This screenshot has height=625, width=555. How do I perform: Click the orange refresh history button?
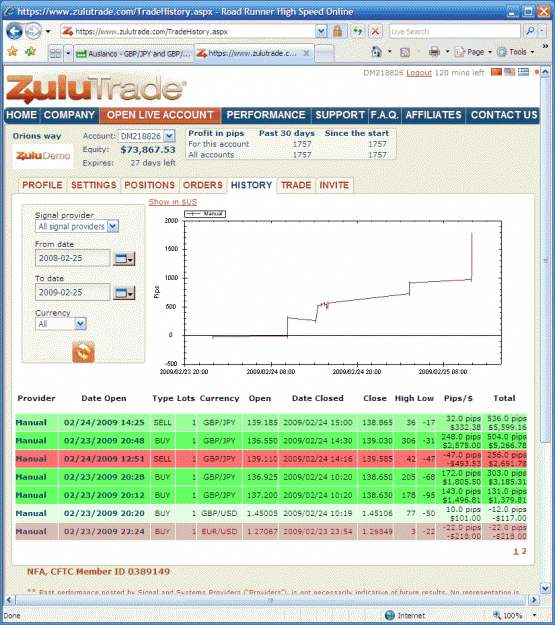click(83, 352)
